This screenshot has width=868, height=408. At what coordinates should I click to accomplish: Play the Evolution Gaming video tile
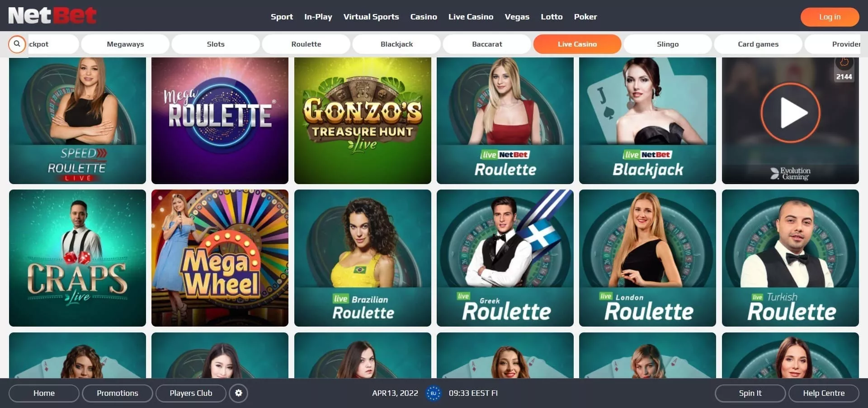coord(790,113)
